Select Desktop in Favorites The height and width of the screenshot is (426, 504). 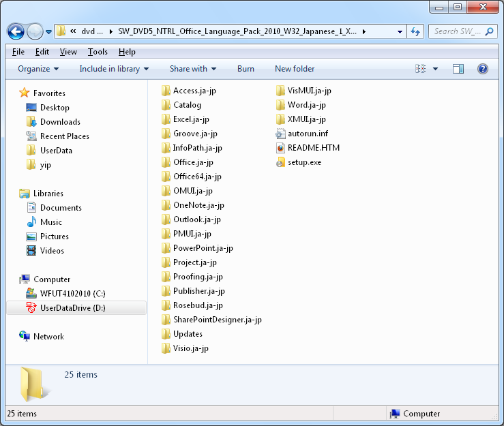[x=48, y=108]
